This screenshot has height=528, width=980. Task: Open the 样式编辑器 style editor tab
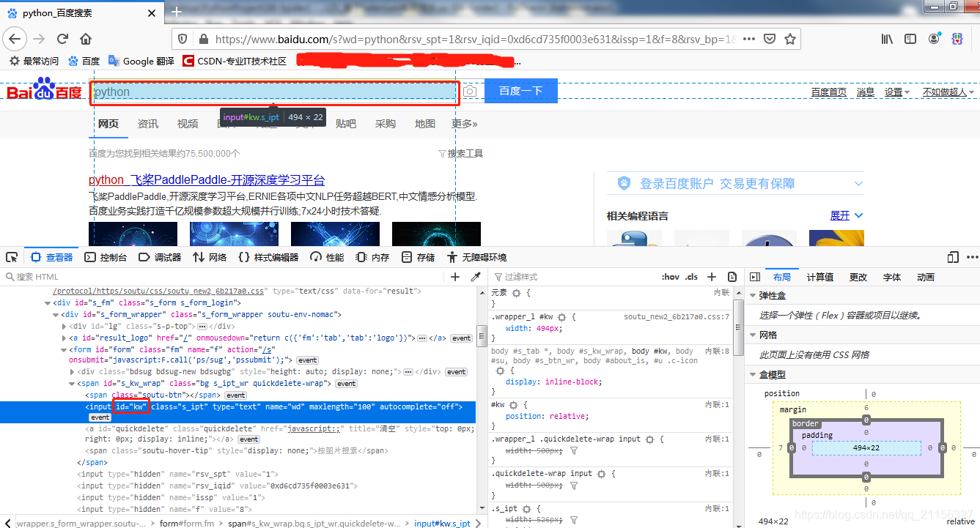pos(268,257)
